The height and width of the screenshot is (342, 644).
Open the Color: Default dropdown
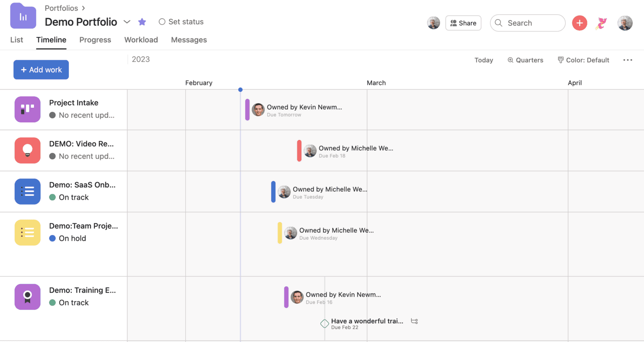click(583, 60)
